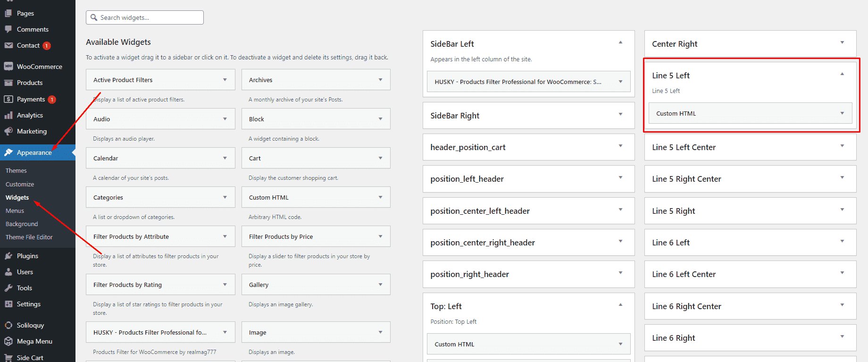Go to the Customize submenu page
The height and width of the screenshot is (362, 868).
[x=20, y=185]
